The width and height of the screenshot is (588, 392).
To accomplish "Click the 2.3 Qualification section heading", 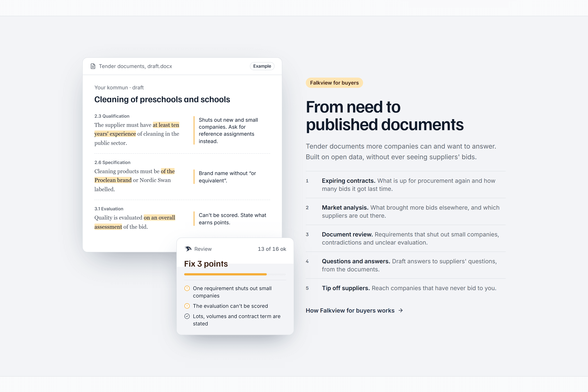I will [x=112, y=116].
